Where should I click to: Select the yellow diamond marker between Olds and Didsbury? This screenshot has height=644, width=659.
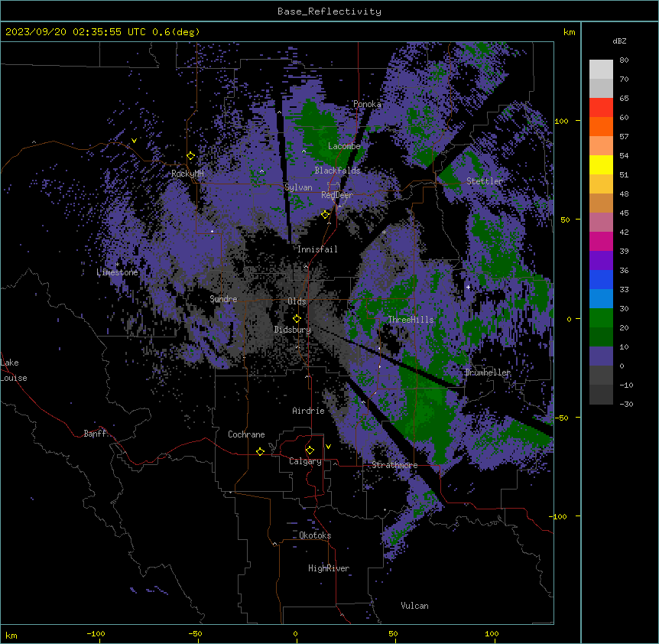click(x=297, y=319)
